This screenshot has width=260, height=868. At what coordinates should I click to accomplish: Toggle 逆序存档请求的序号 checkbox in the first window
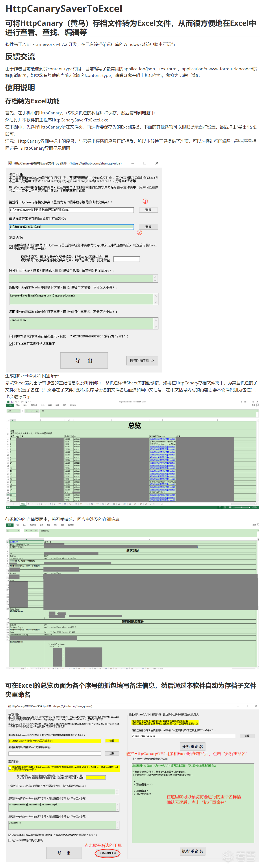tap(11, 247)
